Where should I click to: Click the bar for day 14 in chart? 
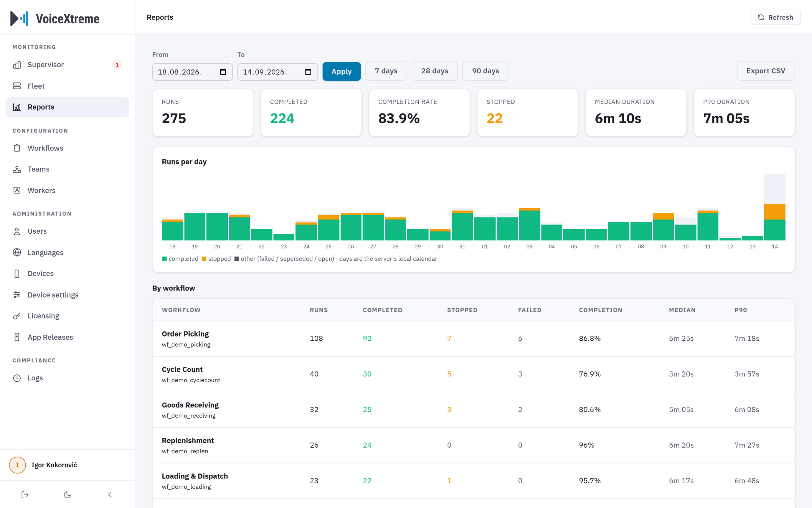[x=775, y=207]
